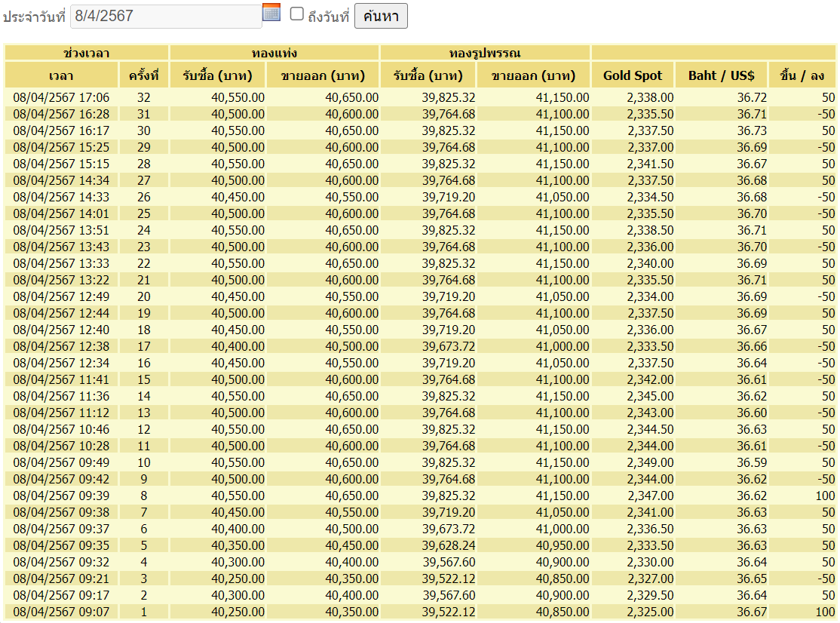Click the เวลา column header
Viewport: 840px width, 623px height.
click(x=61, y=75)
